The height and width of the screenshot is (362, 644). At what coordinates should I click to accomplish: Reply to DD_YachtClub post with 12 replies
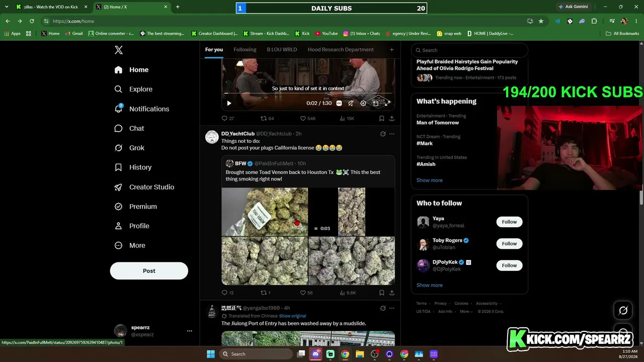coord(228,293)
